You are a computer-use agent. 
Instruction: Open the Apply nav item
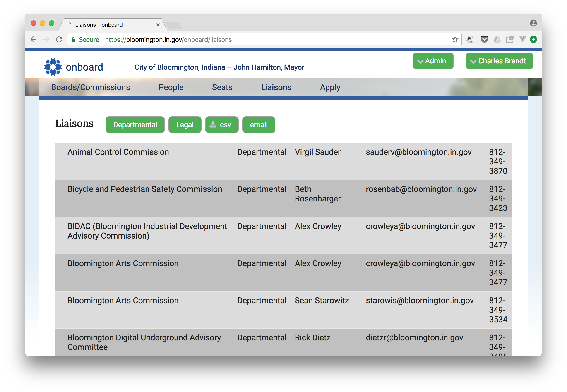[x=330, y=87]
